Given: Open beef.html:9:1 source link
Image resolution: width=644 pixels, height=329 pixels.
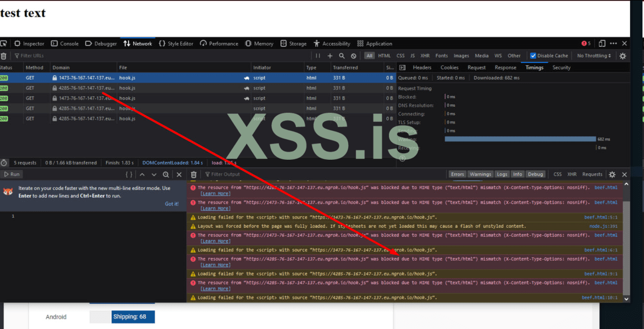Looking at the screenshot, I should [601, 274].
